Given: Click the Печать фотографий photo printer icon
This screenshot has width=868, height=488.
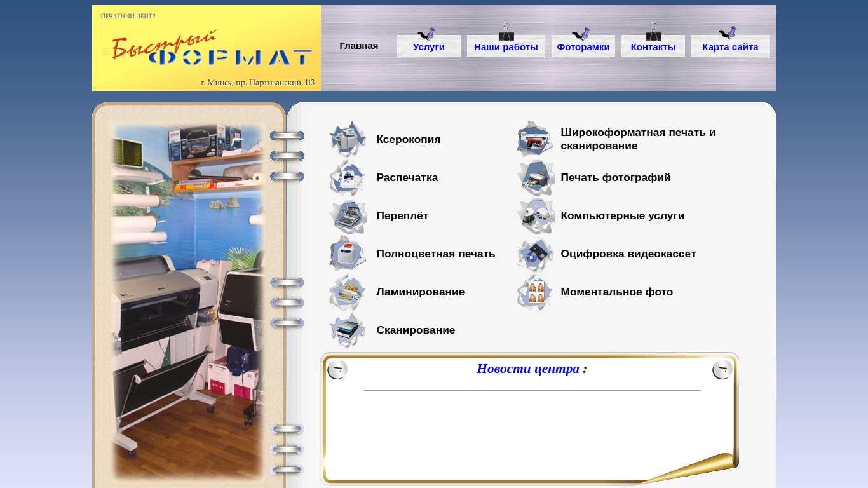Looking at the screenshot, I should 535,177.
